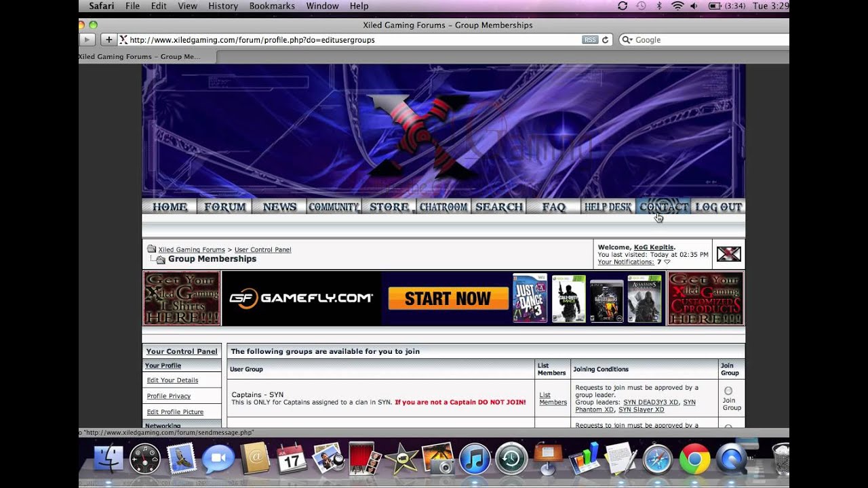Open iChat from the dock

(218, 459)
